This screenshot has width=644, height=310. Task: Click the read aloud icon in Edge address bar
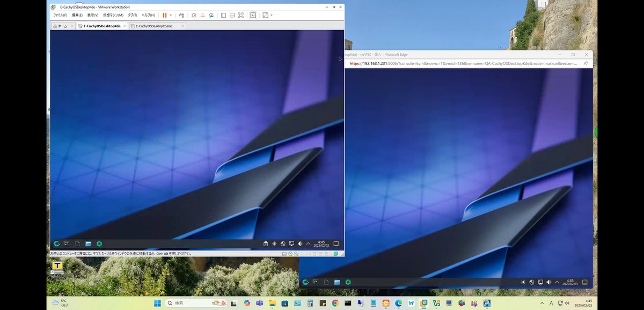click(x=586, y=63)
